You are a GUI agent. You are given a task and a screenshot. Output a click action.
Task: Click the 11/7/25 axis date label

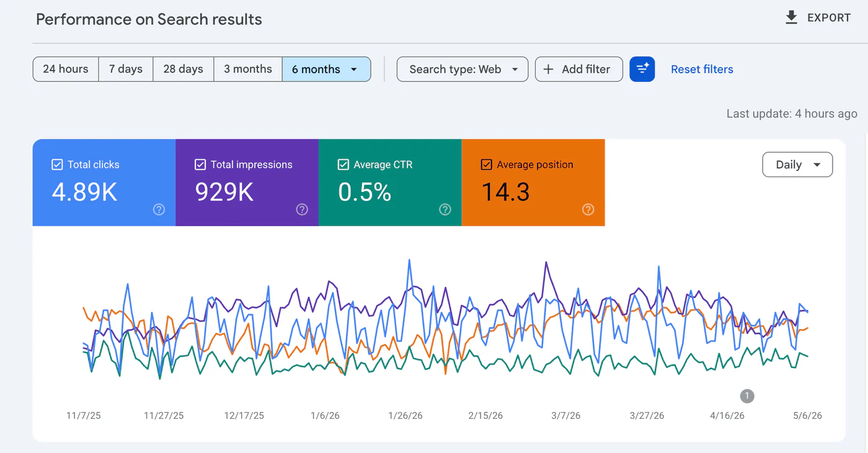click(84, 415)
